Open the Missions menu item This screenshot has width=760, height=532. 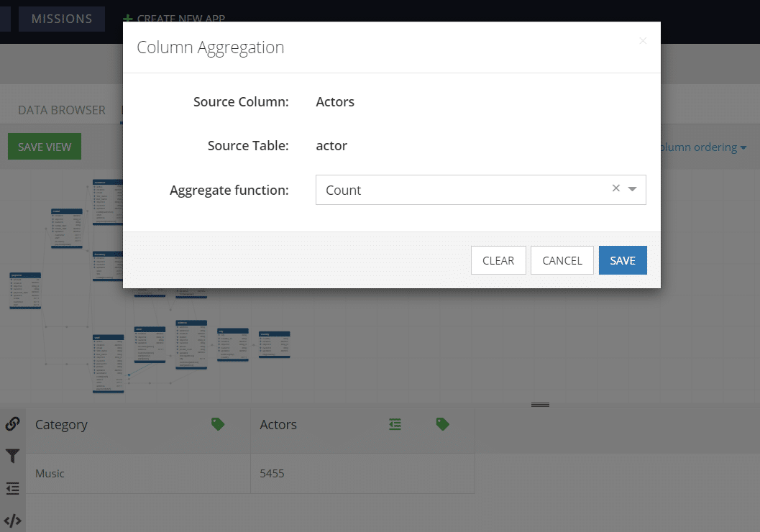(x=62, y=19)
